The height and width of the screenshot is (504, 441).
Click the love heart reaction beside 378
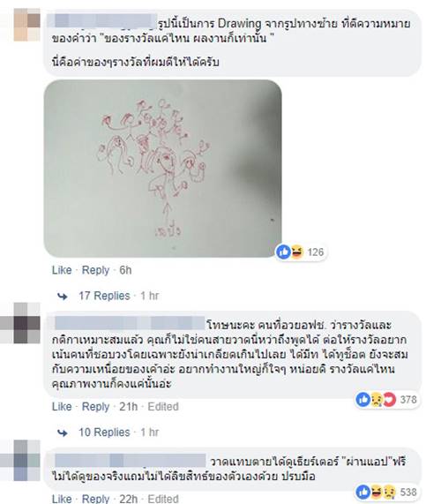click(x=389, y=400)
